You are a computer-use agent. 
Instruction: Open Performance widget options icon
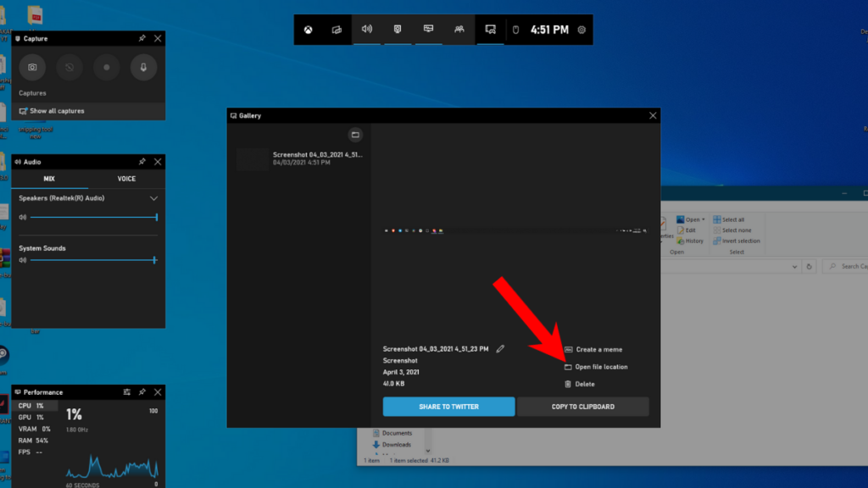tap(127, 391)
